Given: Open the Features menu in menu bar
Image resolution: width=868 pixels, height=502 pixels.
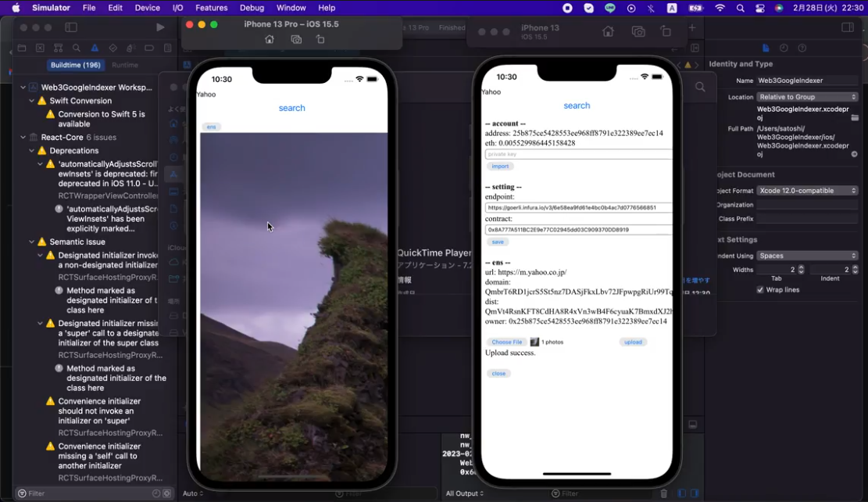Looking at the screenshot, I should pyautogui.click(x=211, y=8).
